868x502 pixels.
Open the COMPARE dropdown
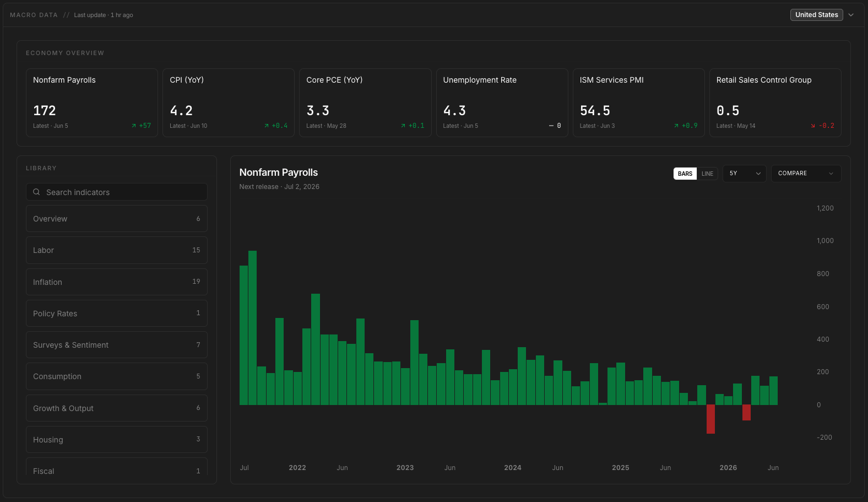coord(806,174)
